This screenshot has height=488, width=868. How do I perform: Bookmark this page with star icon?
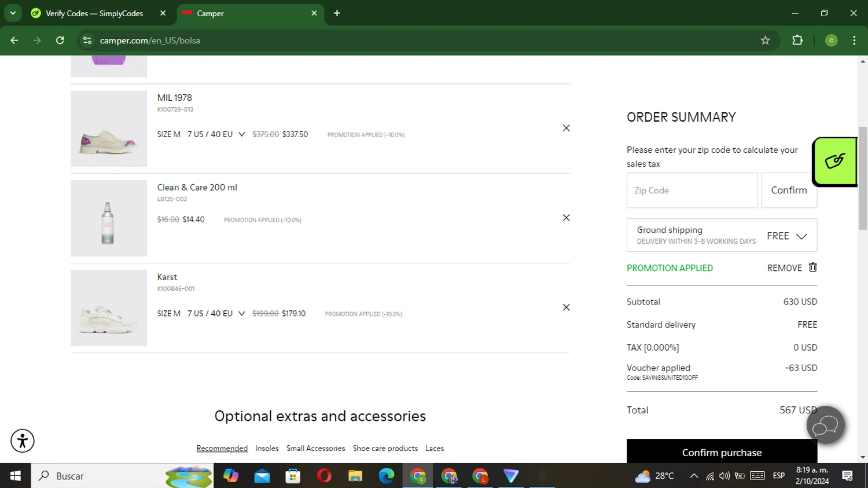[x=765, y=41]
